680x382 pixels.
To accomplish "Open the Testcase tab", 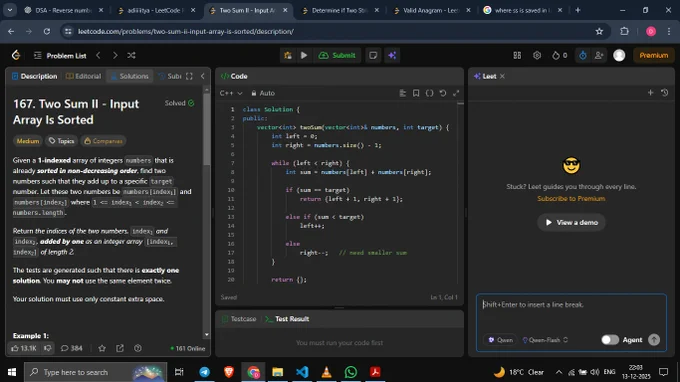I will pos(239,319).
